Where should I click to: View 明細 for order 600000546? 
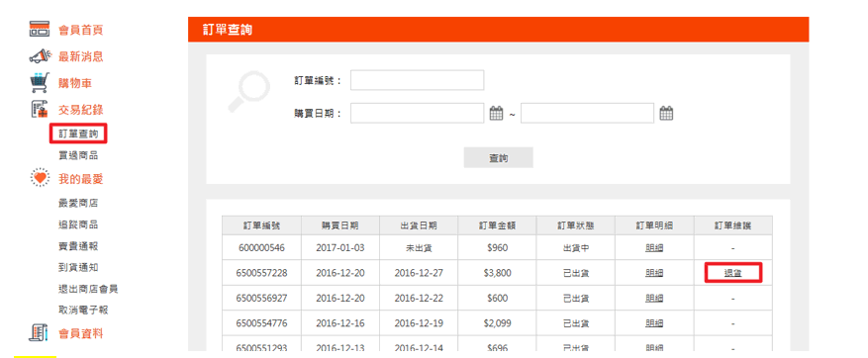point(654,248)
